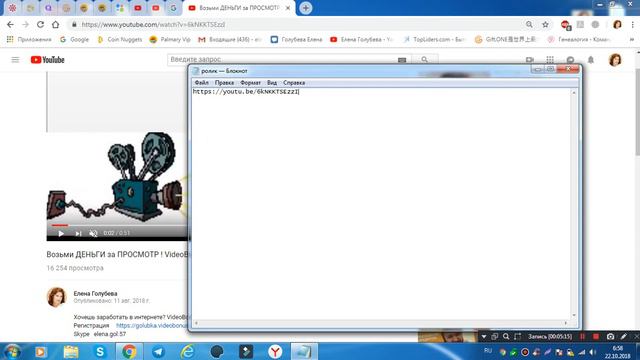Viewport: 640px width, 360px height.
Task: Open the red extension icon in Chrome toolbar
Action: [565, 25]
